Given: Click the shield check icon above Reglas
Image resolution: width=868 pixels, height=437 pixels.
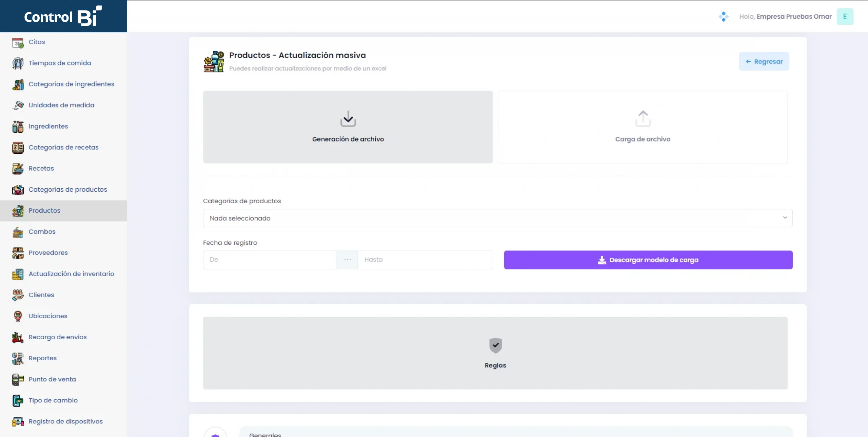Looking at the screenshot, I should [495, 345].
